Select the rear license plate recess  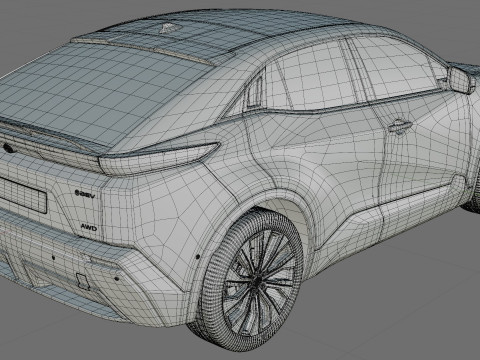pyautogui.click(x=22, y=195)
